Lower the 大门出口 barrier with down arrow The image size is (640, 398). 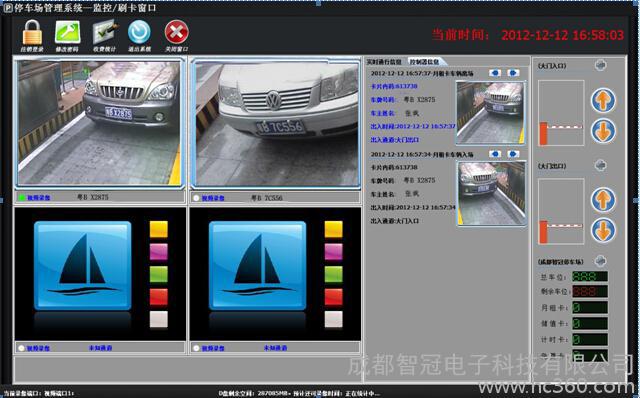[x=603, y=230]
